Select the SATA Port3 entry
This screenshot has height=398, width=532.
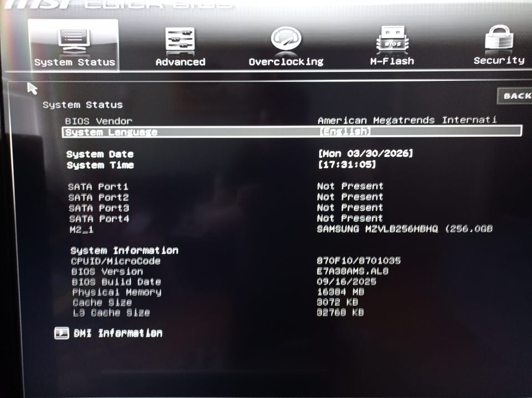coord(99,208)
